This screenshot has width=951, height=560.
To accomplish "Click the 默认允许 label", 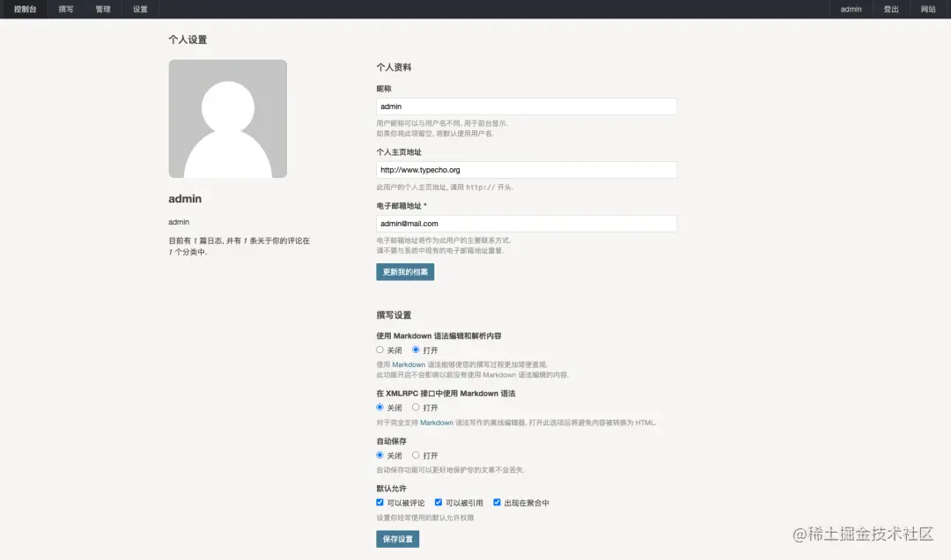I will [x=391, y=489].
